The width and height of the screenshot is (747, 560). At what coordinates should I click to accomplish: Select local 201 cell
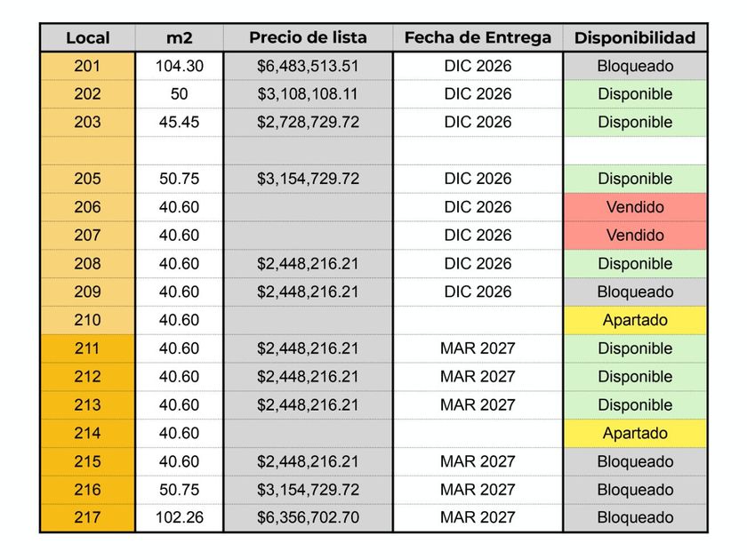point(88,66)
